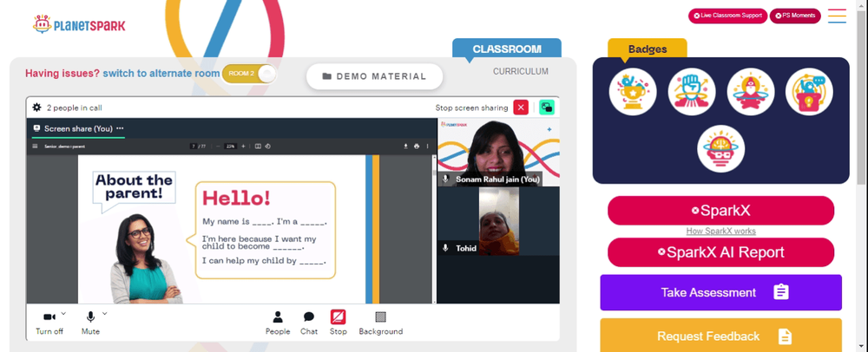Click the mic icon beside Sonam Rahul jain

pos(445,179)
